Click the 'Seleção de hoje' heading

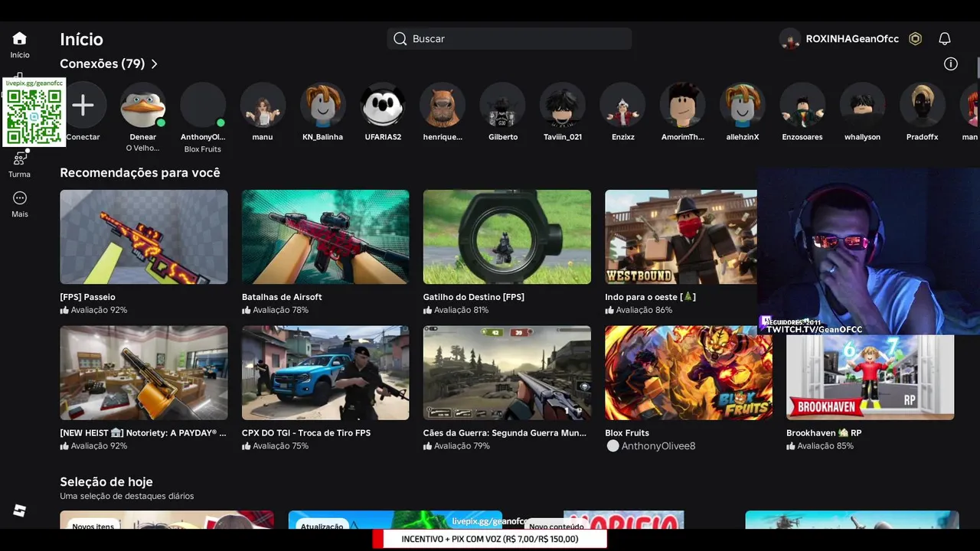coord(106,482)
